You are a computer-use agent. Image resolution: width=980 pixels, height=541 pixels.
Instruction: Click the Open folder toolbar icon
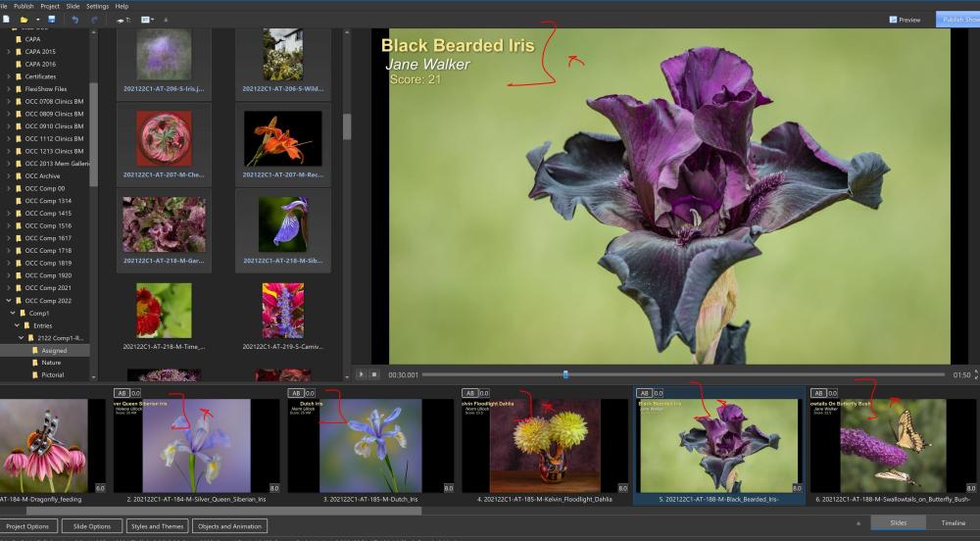pos(24,19)
